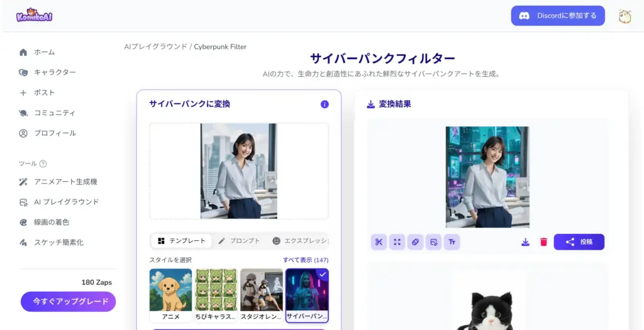Click the info icon in the conversion panel

[x=325, y=104]
